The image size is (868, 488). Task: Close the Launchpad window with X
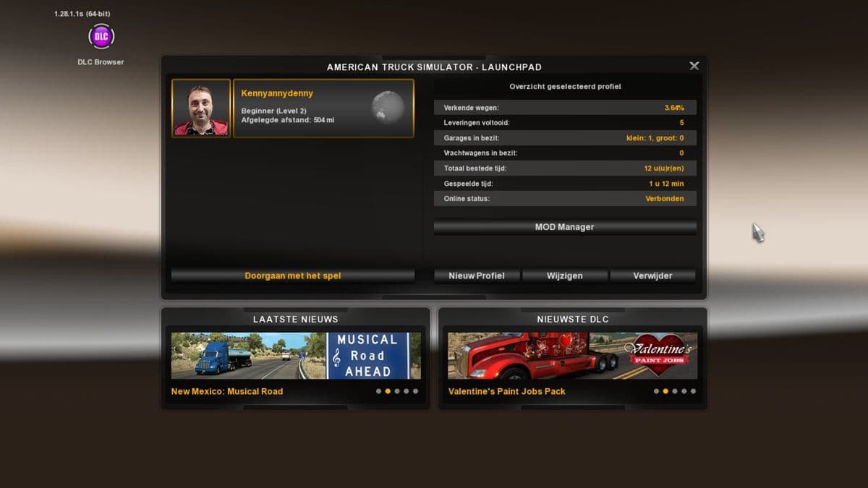point(694,66)
